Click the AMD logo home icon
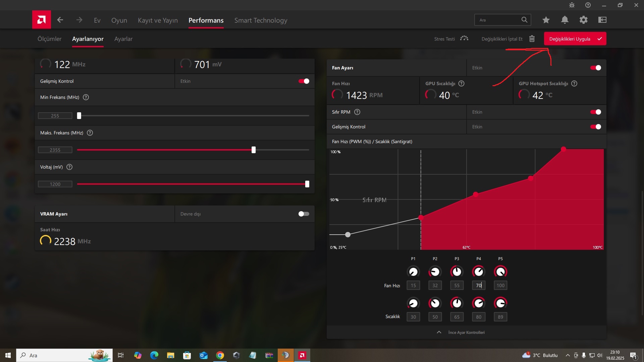The image size is (644, 362). coord(42,20)
